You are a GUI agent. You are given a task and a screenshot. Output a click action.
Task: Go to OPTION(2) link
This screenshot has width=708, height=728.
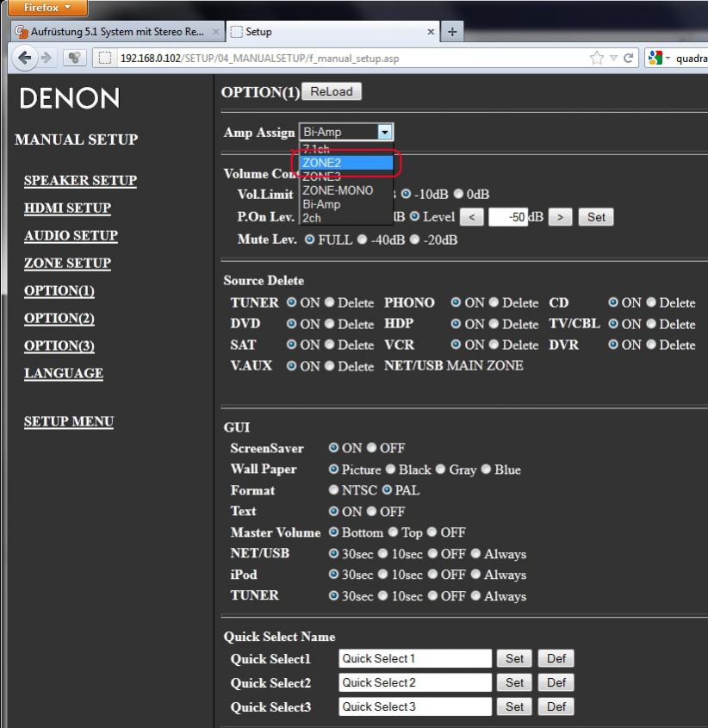(59, 318)
